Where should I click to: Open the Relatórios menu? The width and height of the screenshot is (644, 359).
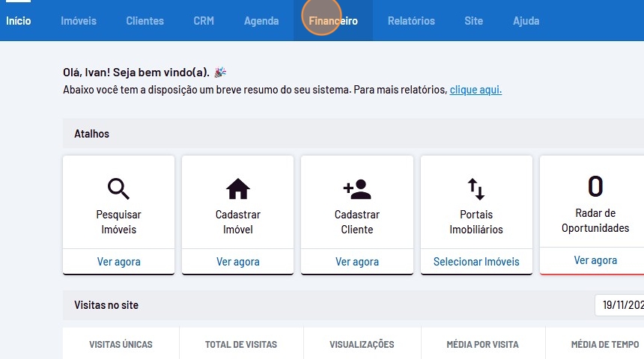tap(411, 21)
